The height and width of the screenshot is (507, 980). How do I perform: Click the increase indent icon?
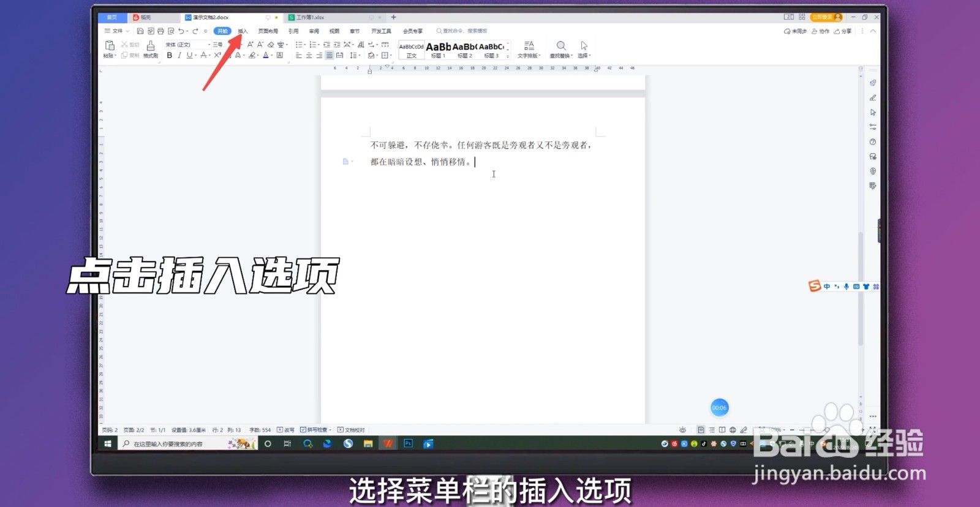[x=337, y=44]
